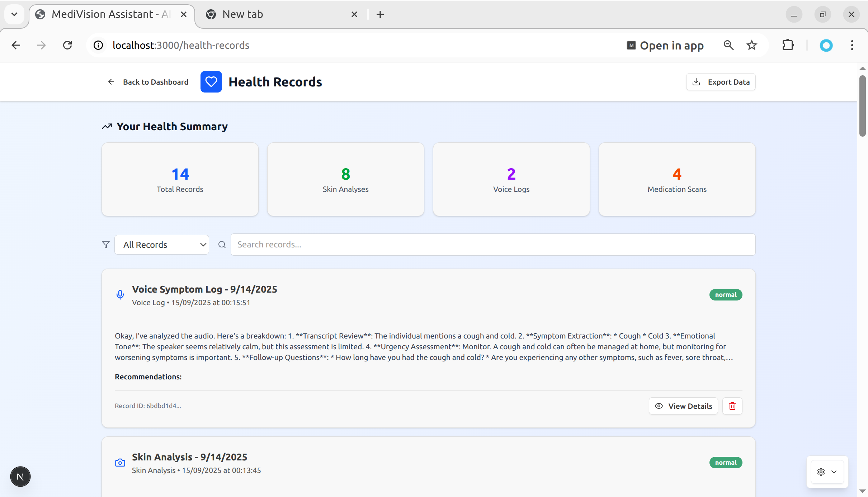Click into the Search records field

point(493,245)
